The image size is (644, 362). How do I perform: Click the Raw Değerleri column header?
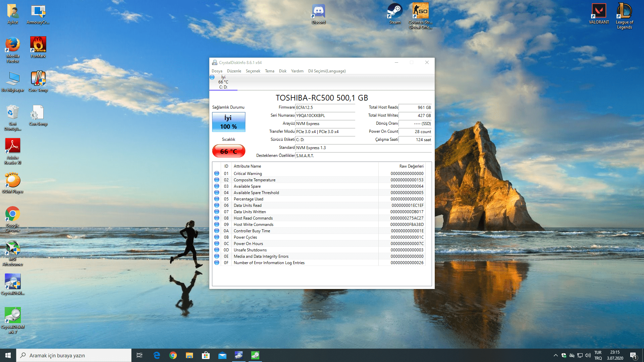point(411,166)
